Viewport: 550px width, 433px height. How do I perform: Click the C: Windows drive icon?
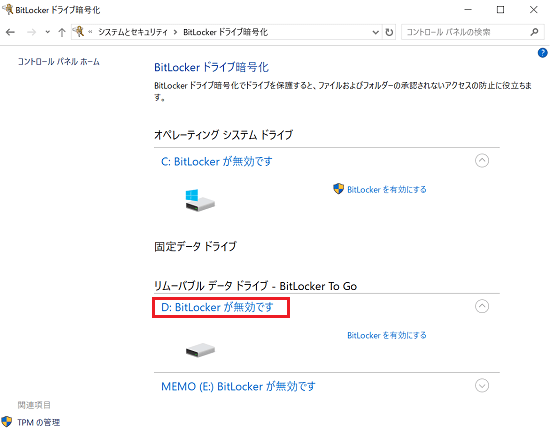[x=200, y=200]
